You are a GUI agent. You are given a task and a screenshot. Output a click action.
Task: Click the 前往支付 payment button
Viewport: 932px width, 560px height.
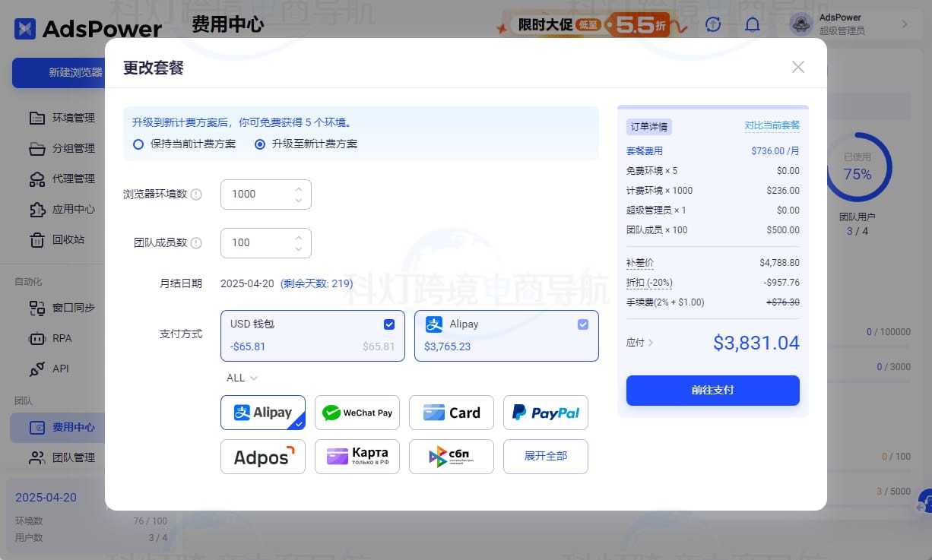[x=712, y=390]
